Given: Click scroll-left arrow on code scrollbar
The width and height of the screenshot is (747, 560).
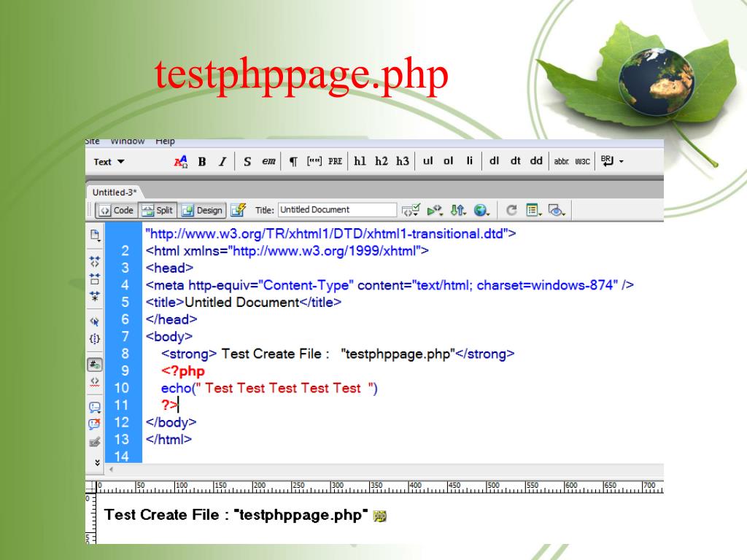Looking at the screenshot, I should point(111,470).
